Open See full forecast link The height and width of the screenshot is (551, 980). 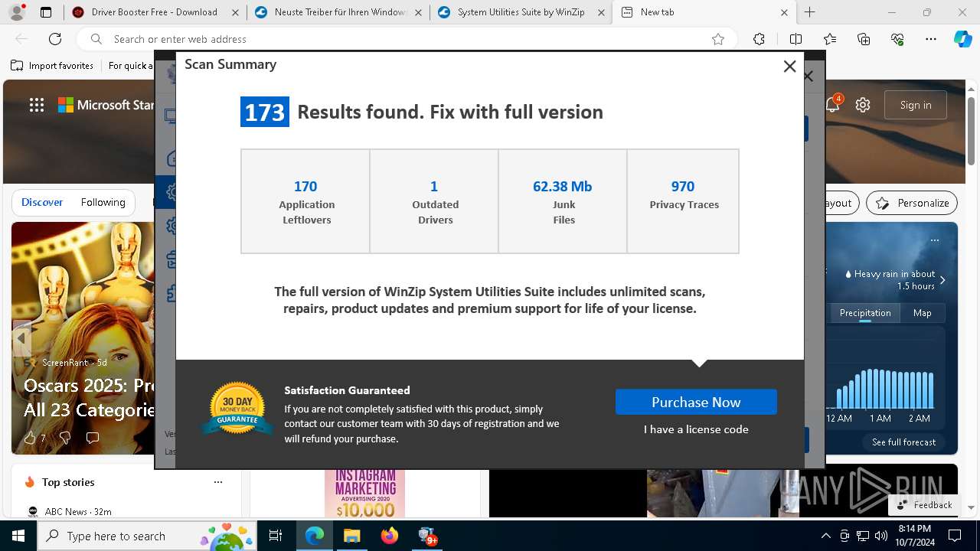pyautogui.click(x=903, y=442)
